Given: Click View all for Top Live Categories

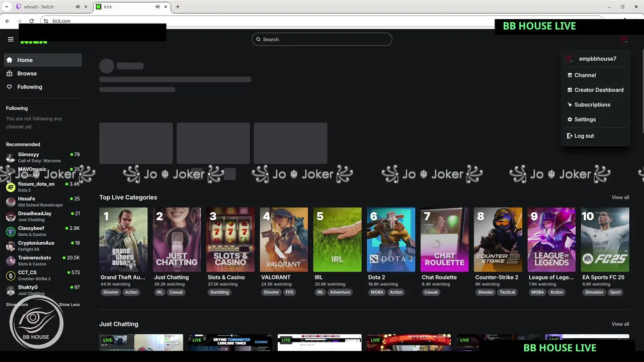Looking at the screenshot, I should tap(620, 198).
